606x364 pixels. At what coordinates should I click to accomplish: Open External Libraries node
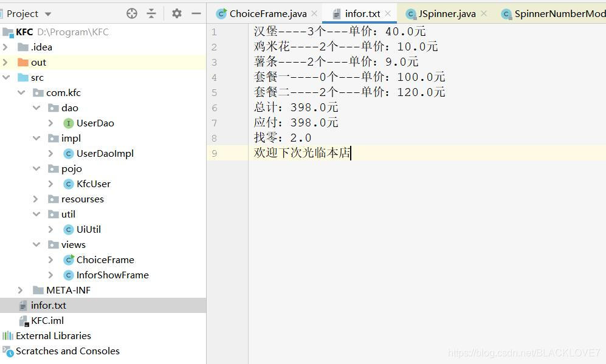[53, 336]
